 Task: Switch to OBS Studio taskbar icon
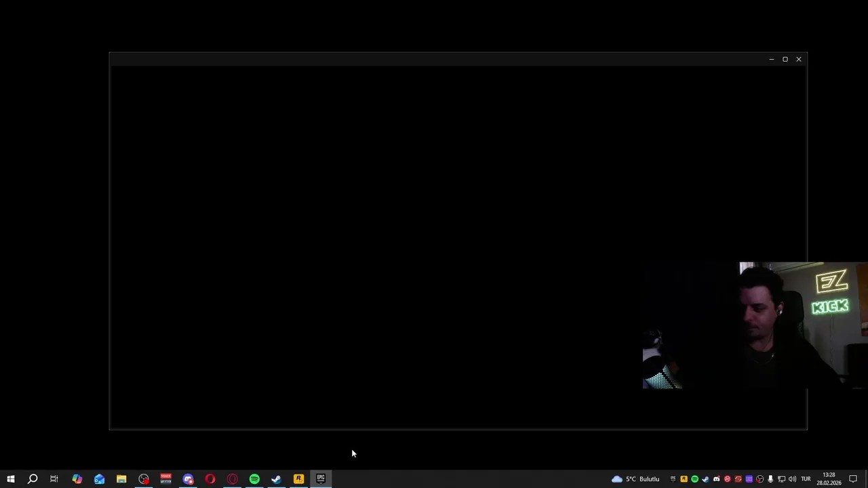(x=144, y=479)
